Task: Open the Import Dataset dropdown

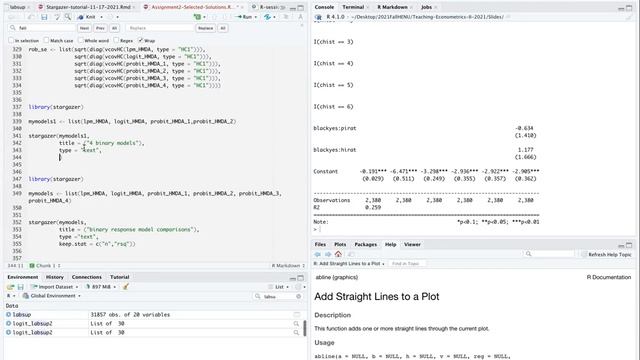Action: pos(55,287)
